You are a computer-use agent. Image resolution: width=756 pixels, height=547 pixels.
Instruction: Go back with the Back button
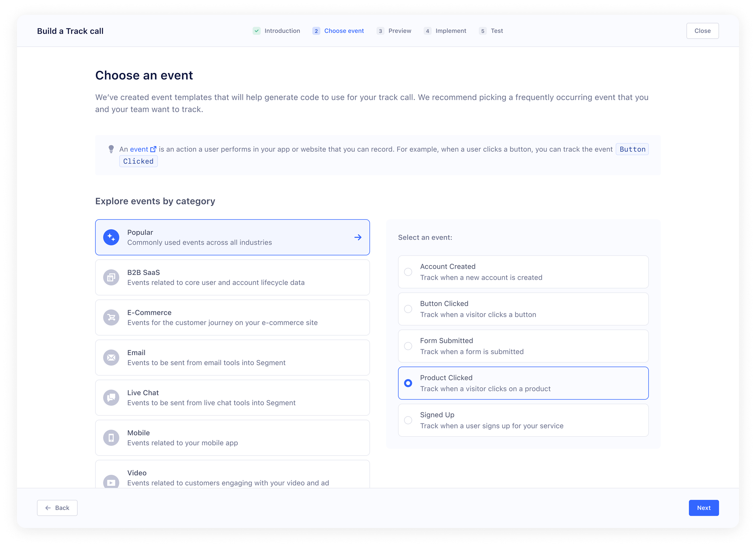[x=57, y=508]
